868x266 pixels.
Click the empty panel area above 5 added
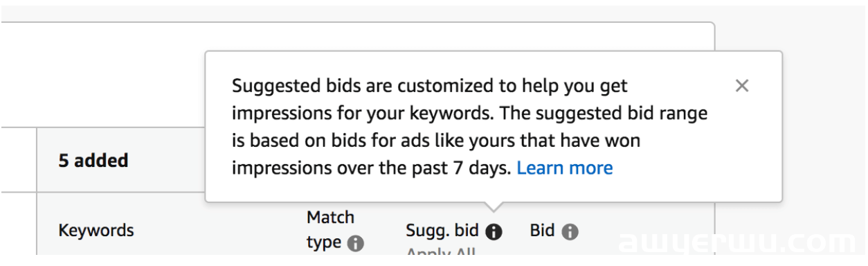click(104, 75)
